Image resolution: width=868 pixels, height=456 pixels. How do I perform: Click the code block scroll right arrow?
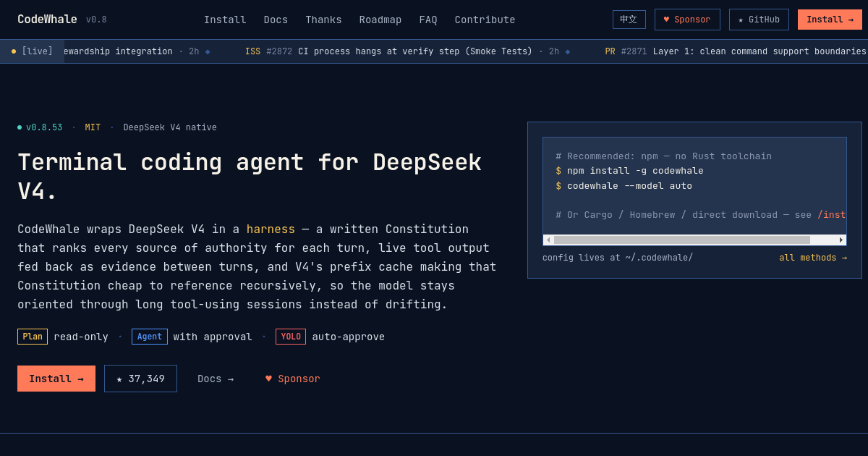(841, 240)
